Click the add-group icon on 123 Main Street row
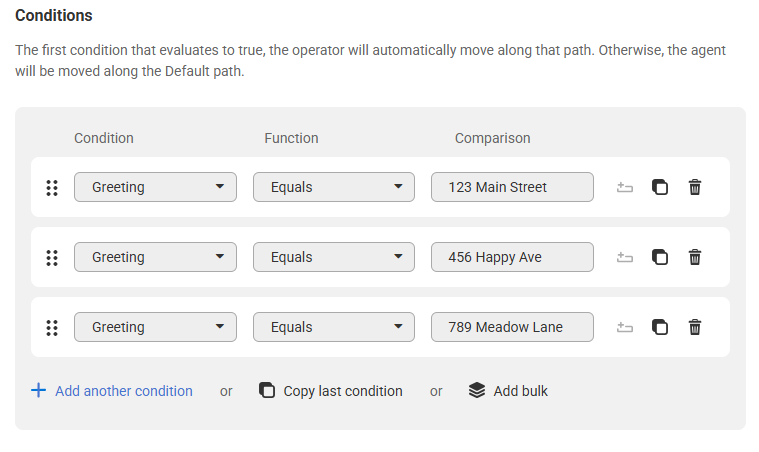759x452 pixels. (625, 187)
